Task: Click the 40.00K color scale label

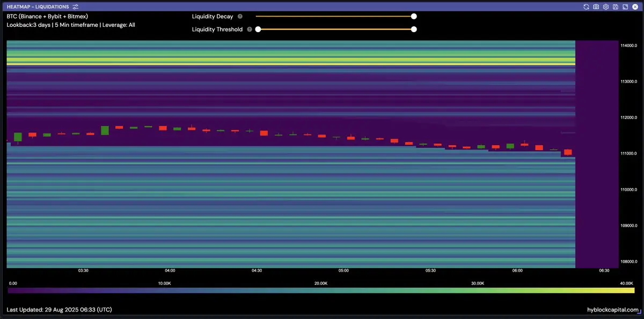Action: pyautogui.click(x=626, y=283)
